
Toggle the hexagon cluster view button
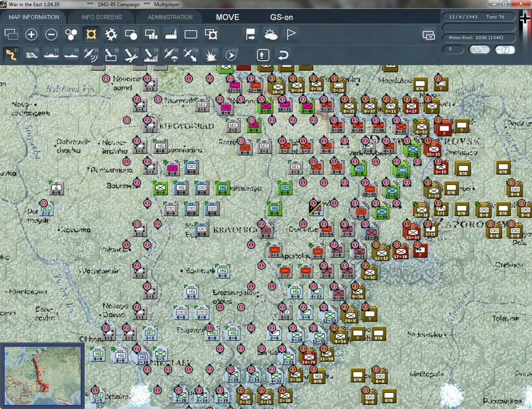(x=71, y=34)
